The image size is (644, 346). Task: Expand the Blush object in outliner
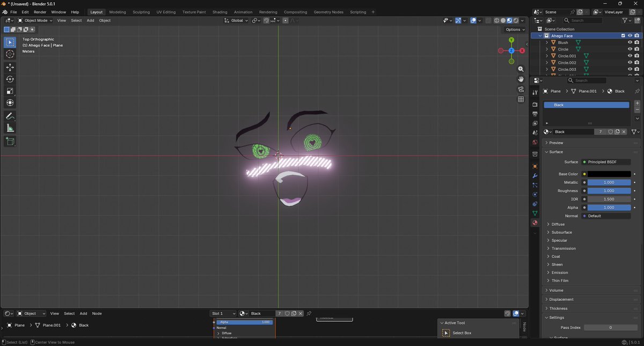coord(547,42)
